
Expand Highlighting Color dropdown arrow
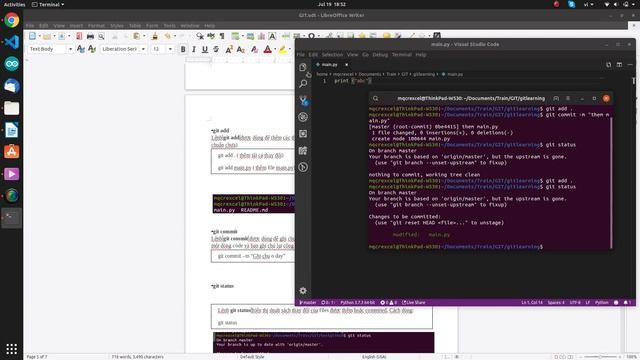point(289,49)
